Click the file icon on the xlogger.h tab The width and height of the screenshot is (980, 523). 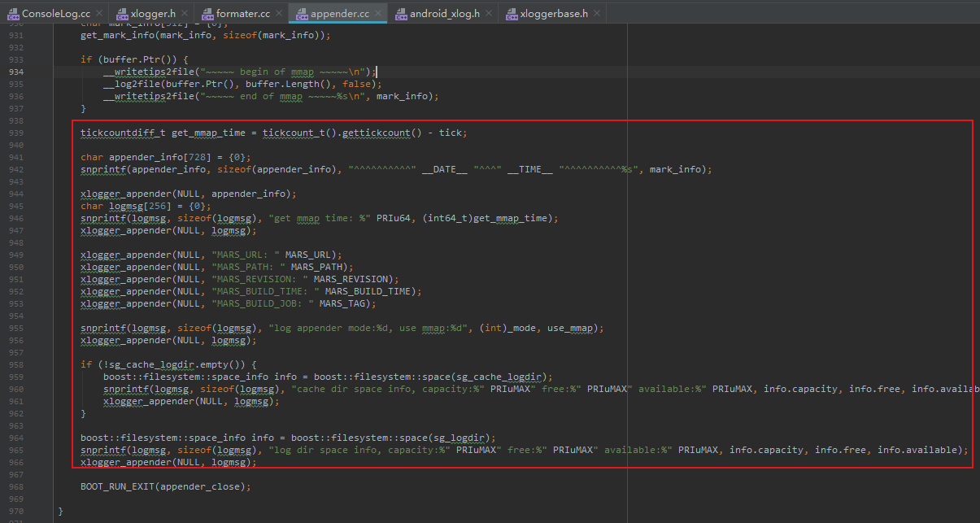point(124,13)
